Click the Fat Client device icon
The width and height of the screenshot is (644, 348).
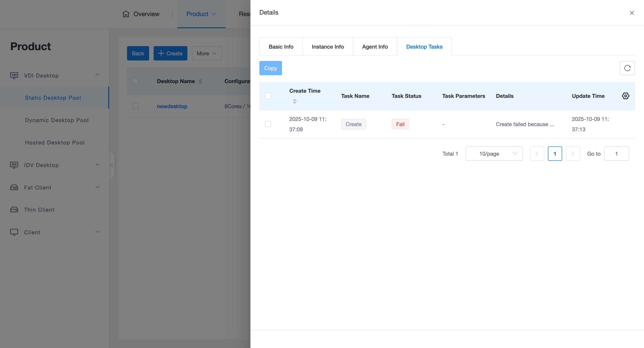(x=14, y=187)
